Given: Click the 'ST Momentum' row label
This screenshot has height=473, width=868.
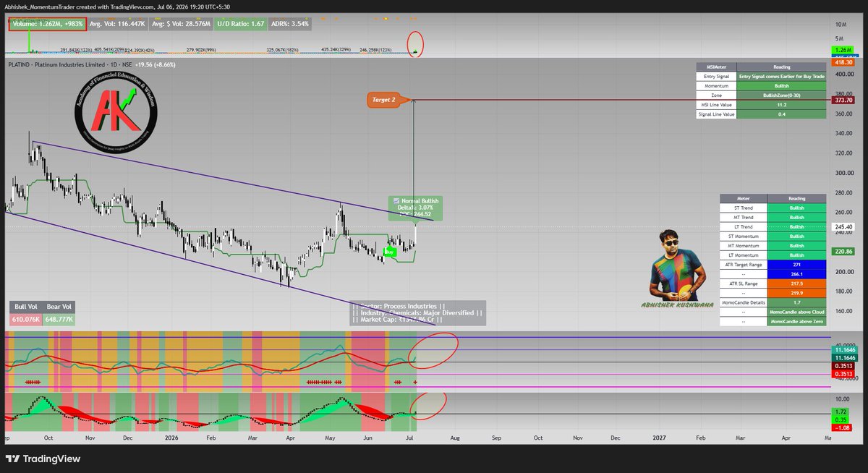Looking at the screenshot, I should 743,236.
